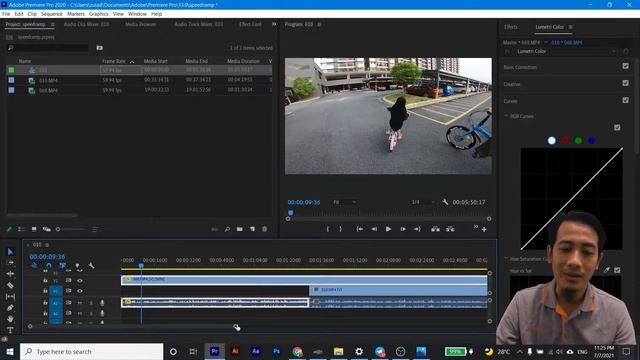Play the program sequence
This screenshot has height=360, width=640.
pyautogui.click(x=388, y=229)
